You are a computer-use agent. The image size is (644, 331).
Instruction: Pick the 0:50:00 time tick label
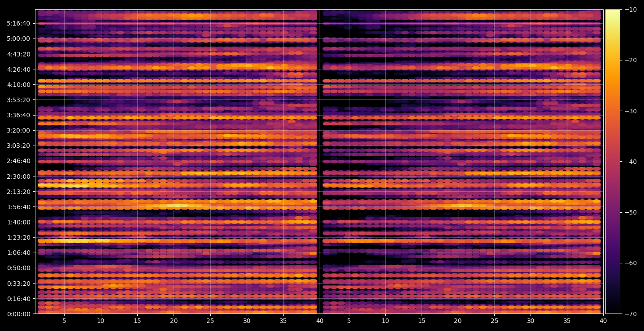tap(18, 268)
